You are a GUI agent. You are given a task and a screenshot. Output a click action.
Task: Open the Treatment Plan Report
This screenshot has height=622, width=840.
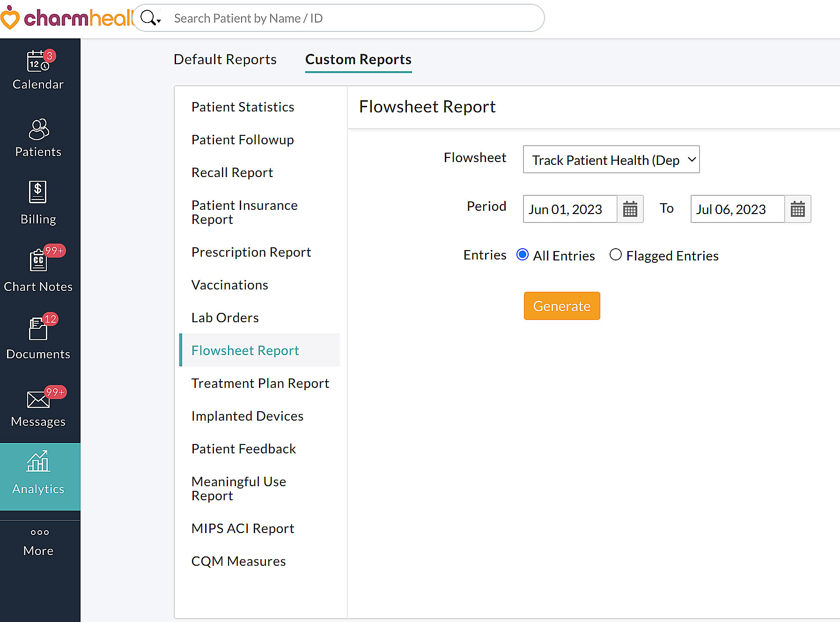[260, 383]
